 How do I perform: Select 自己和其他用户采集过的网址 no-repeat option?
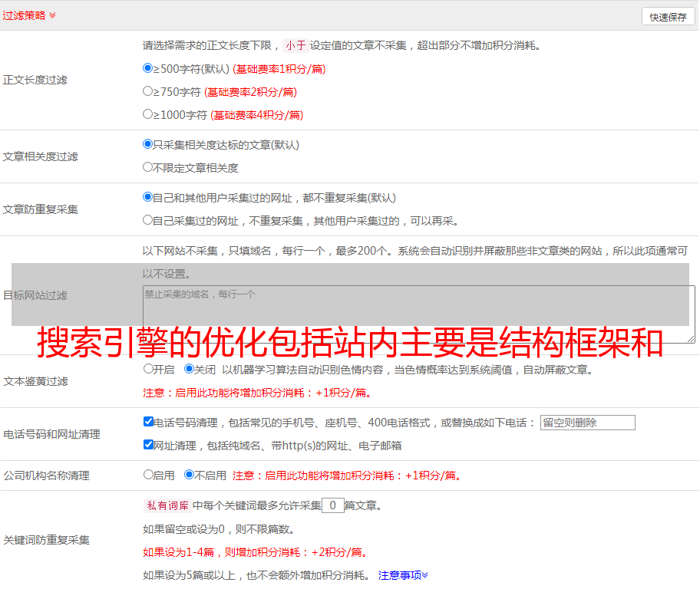[x=148, y=197]
